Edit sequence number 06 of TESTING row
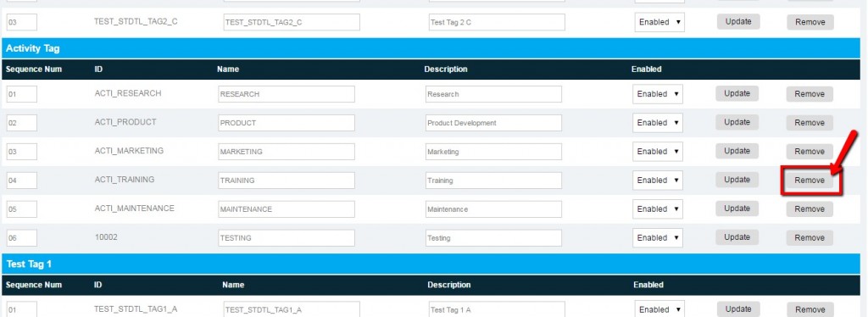Viewport: 868px width, 317px height. pyautogui.click(x=21, y=238)
